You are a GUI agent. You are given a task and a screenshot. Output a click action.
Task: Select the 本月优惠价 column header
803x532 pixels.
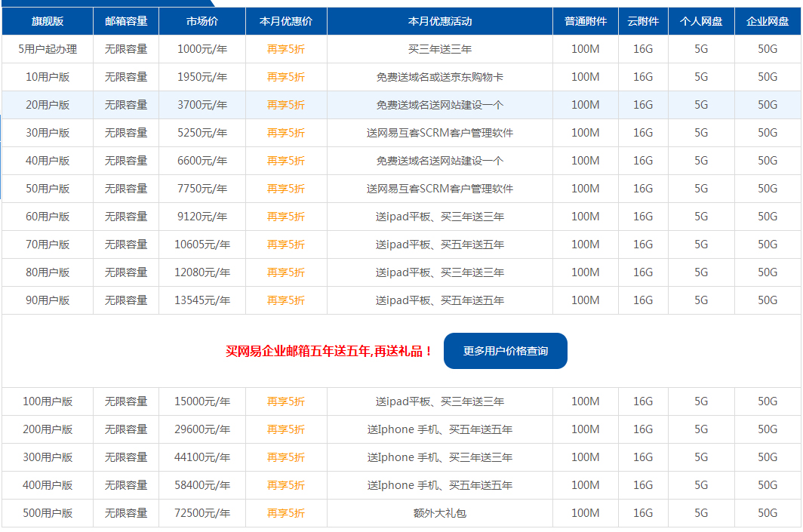point(286,21)
